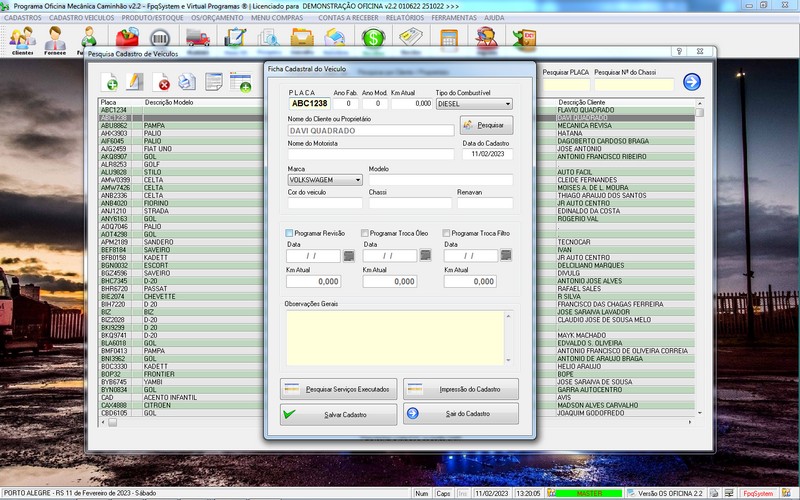
Task: Click the Fornece suppliers toolbar icon
Action: pyautogui.click(x=56, y=40)
